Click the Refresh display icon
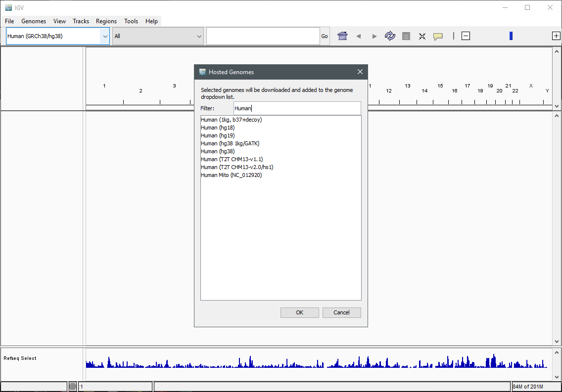 (x=390, y=36)
